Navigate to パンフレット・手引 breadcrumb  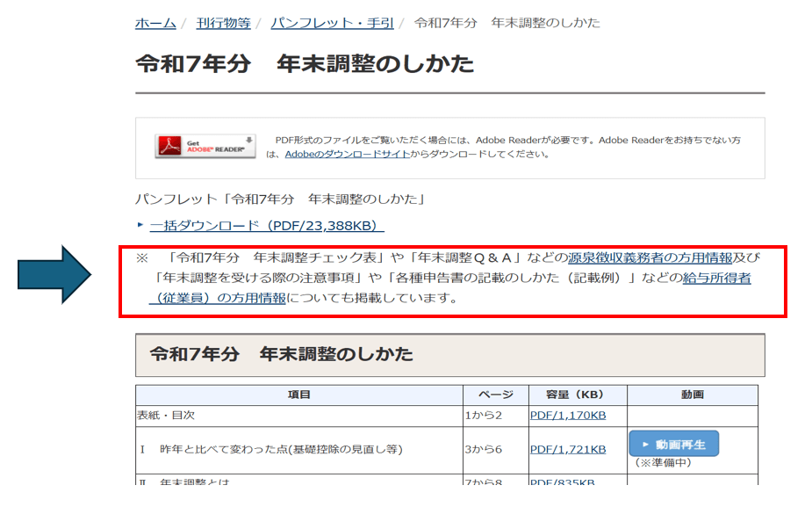[x=332, y=23]
